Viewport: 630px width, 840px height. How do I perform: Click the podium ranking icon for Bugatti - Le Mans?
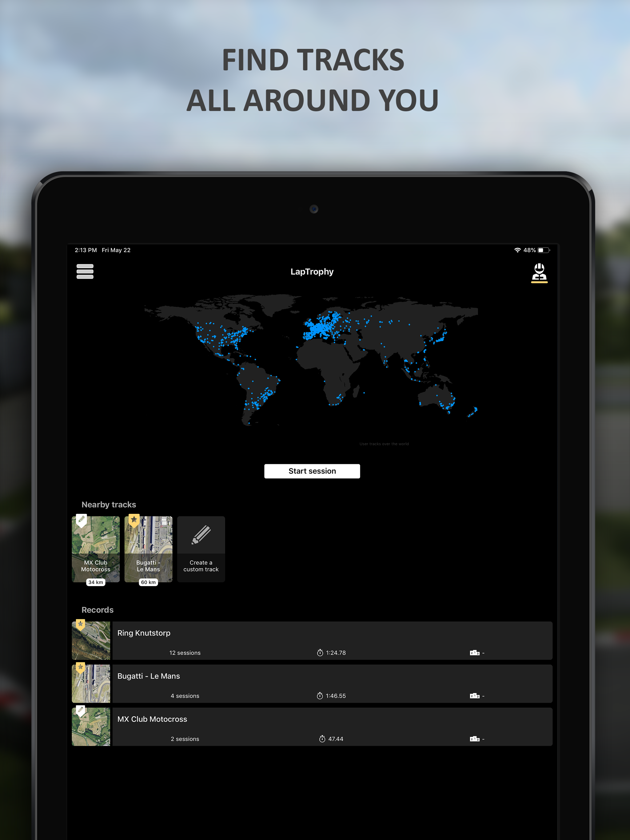(474, 696)
